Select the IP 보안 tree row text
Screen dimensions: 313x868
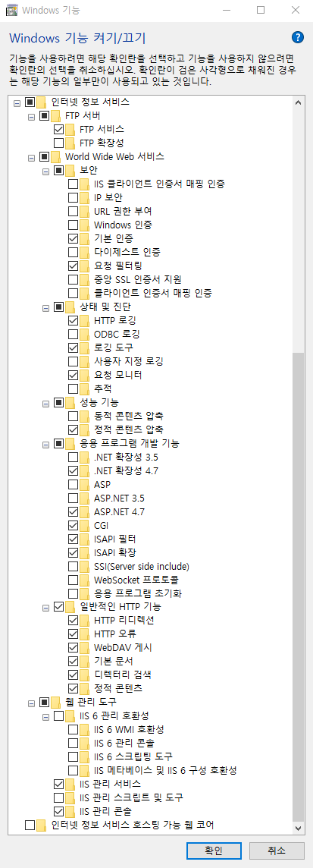[108, 197]
